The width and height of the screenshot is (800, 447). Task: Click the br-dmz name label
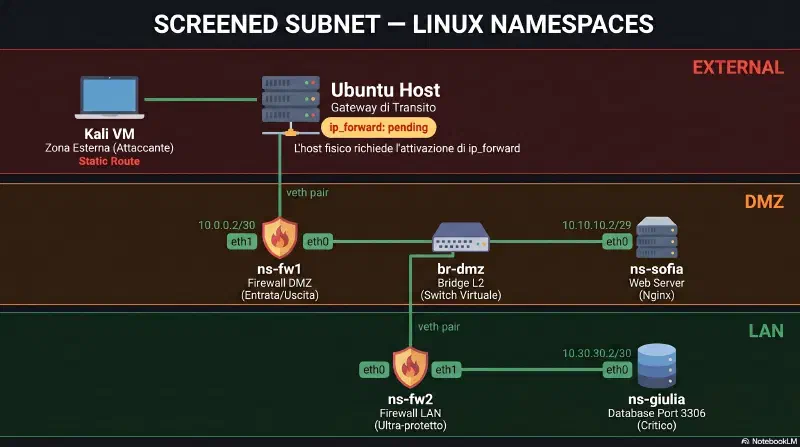click(x=461, y=269)
